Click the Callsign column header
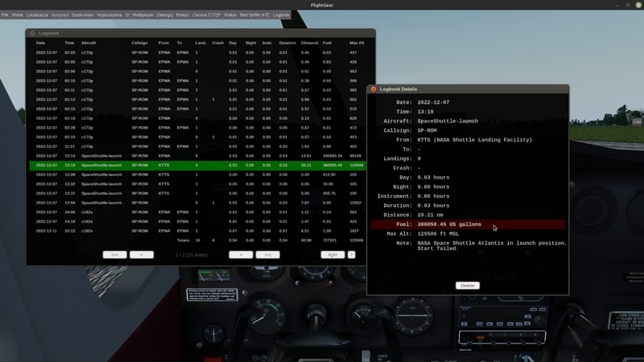The image size is (644, 362). pyautogui.click(x=139, y=43)
